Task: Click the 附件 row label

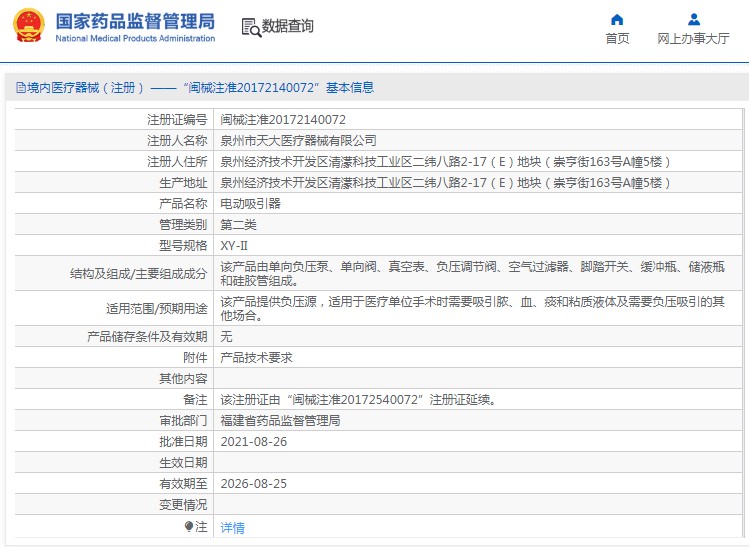Action: [195, 357]
